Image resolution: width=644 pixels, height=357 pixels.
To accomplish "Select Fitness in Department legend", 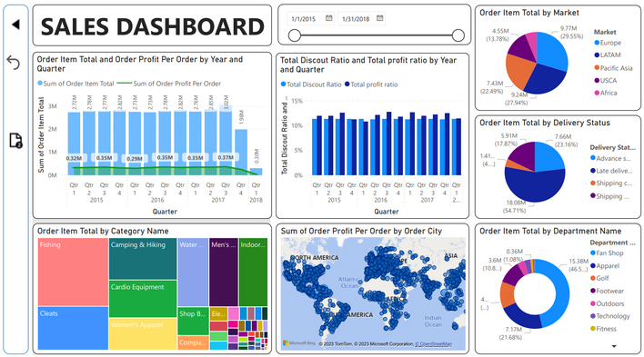I will click(x=603, y=329).
